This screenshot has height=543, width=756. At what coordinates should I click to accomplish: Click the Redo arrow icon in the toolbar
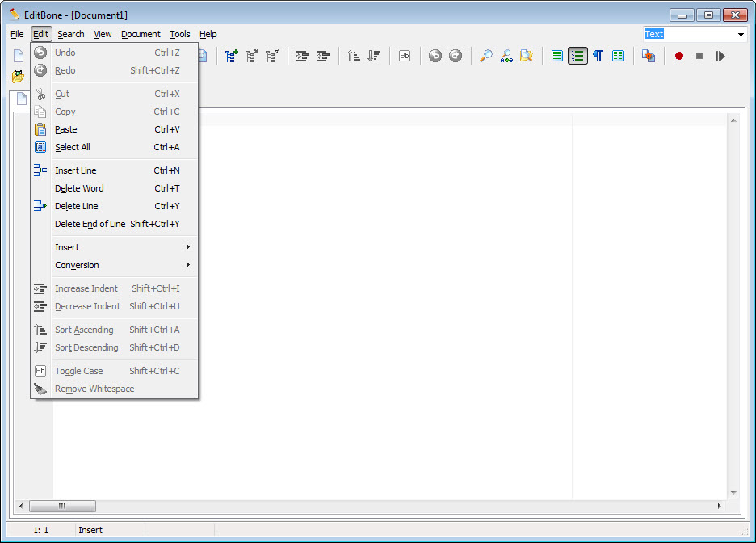[x=456, y=56]
